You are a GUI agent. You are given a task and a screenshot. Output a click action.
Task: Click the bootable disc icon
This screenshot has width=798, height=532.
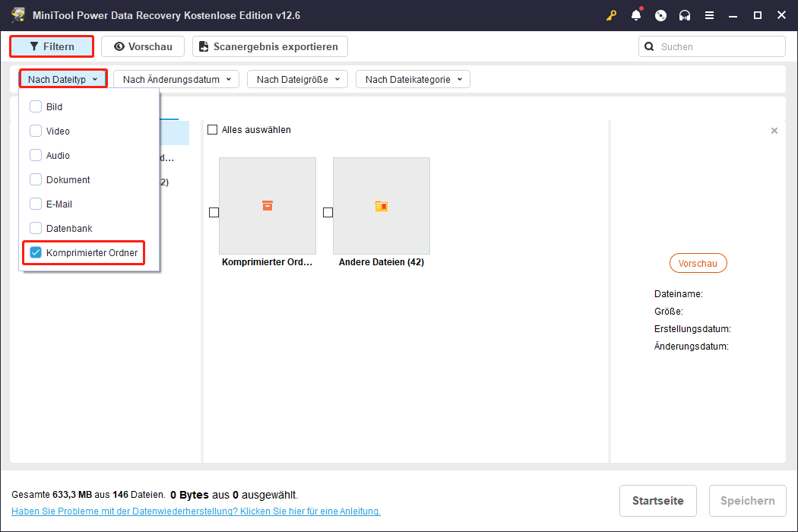[660, 15]
